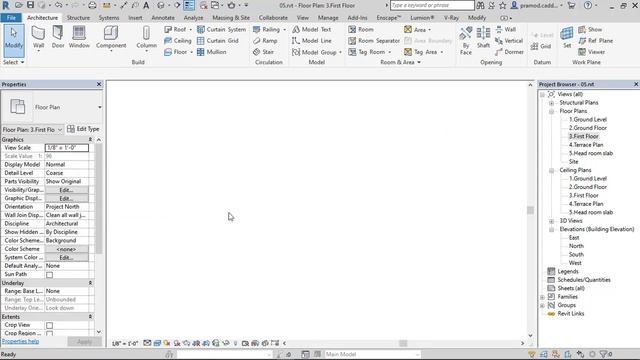Select the By Face opening tool
This screenshot has width=640, height=360.
(x=466, y=41)
